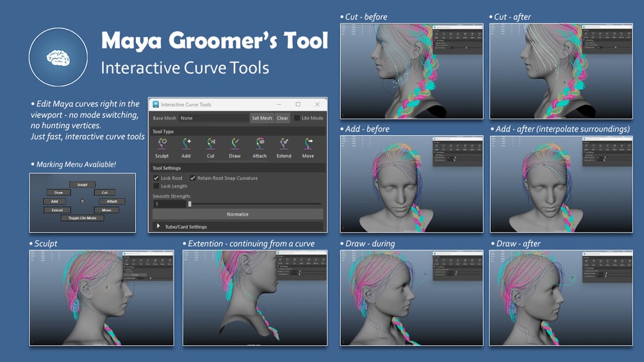Click the Smooth Strength value field

click(x=170, y=204)
